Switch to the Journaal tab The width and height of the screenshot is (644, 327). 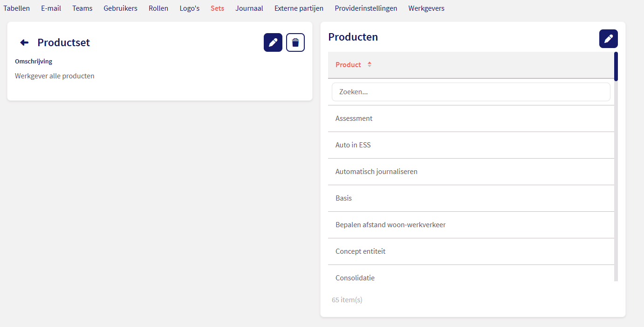[x=249, y=8]
